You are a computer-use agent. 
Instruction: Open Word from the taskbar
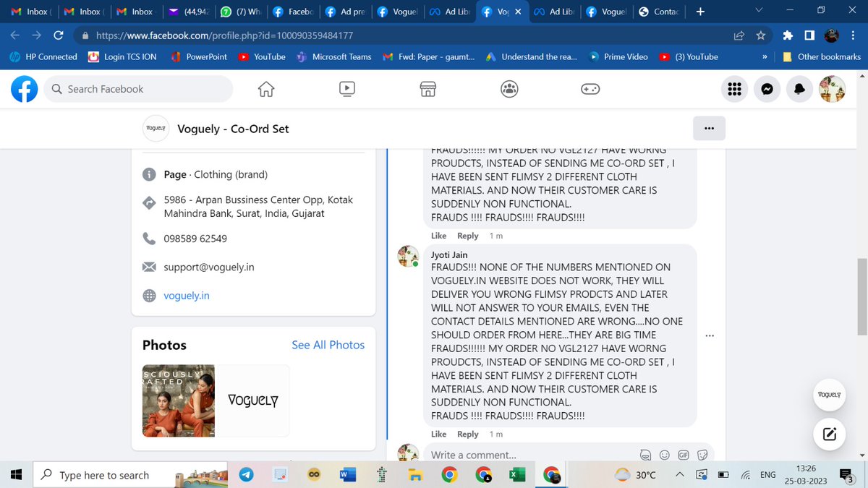pos(347,474)
